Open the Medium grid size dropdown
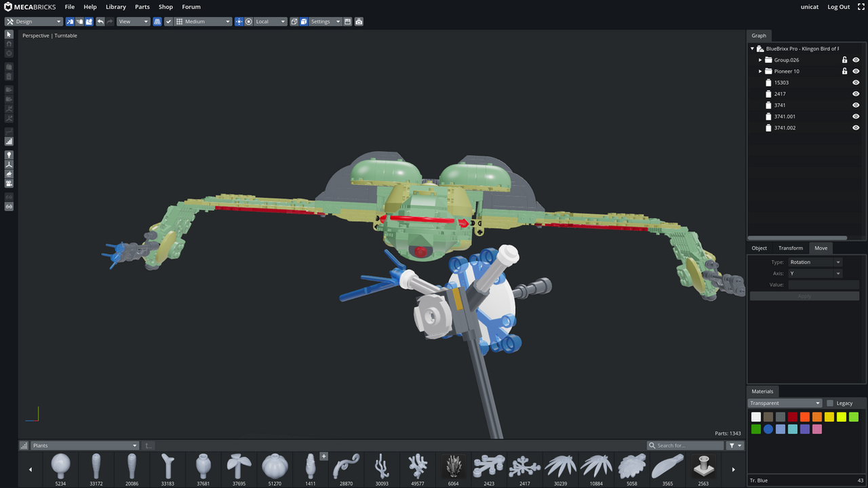 click(203, 22)
